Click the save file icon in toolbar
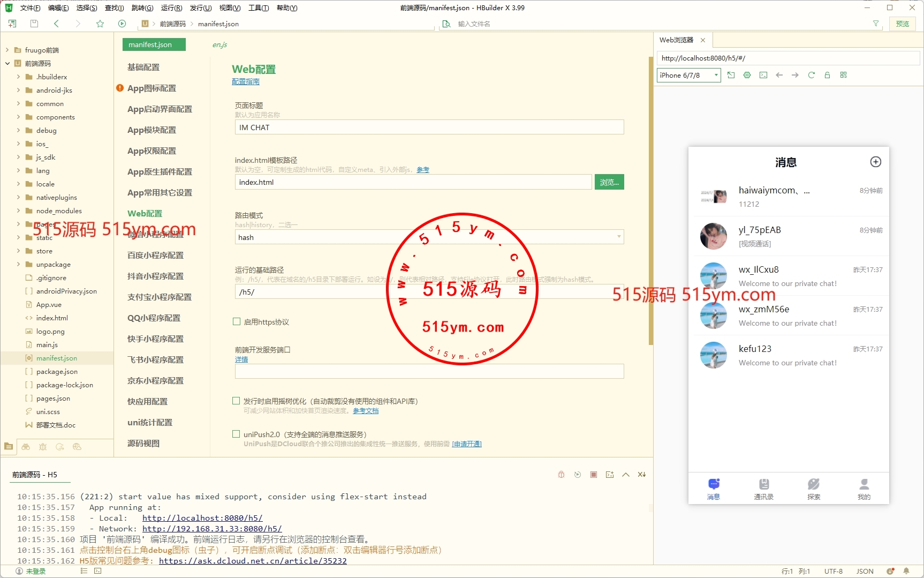The height and width of the screenshot is (578, 924). coord(34,24)
